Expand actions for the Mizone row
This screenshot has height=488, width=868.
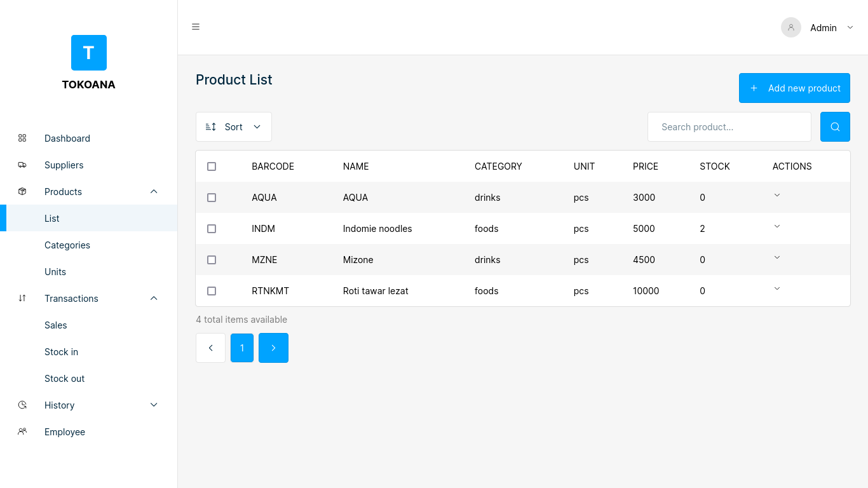(776, 257)
